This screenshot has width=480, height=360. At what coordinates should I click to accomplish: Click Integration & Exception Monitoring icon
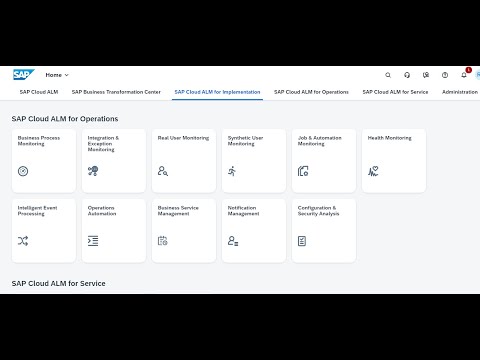point(93,171)
